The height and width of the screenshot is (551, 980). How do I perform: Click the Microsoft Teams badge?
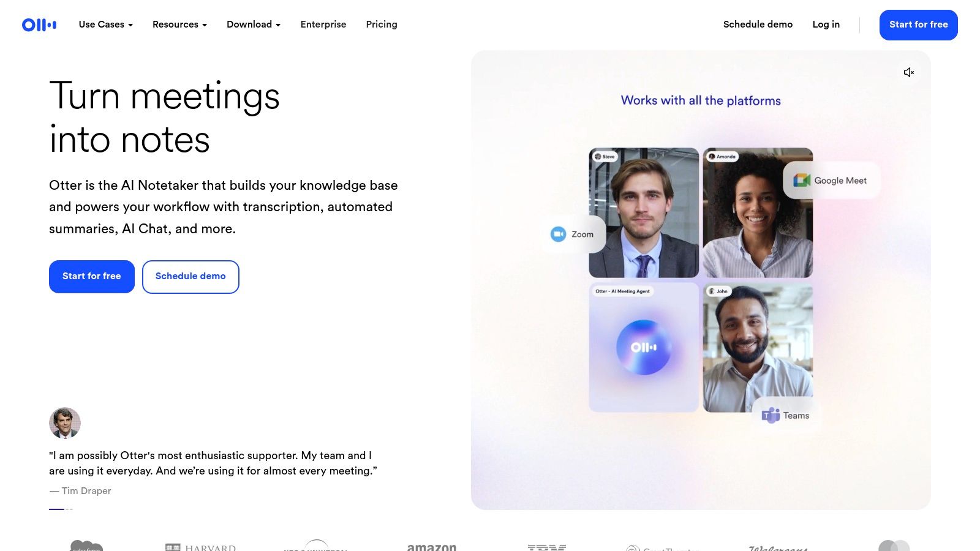(786, 416)
